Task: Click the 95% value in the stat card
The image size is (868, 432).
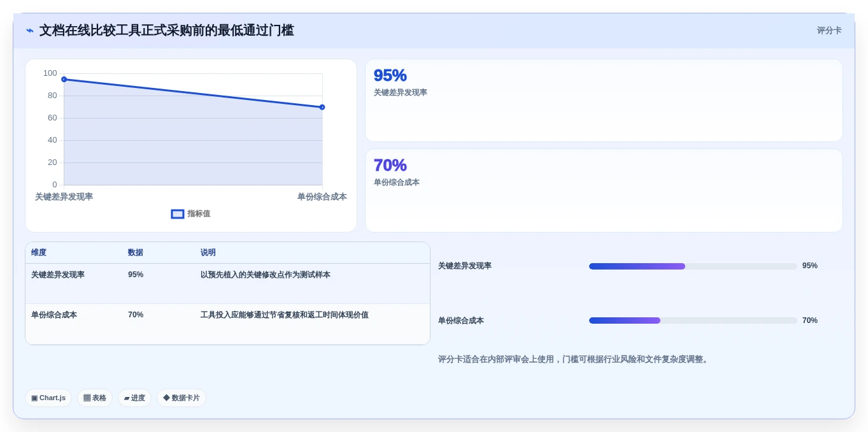Action: (390, 75)
